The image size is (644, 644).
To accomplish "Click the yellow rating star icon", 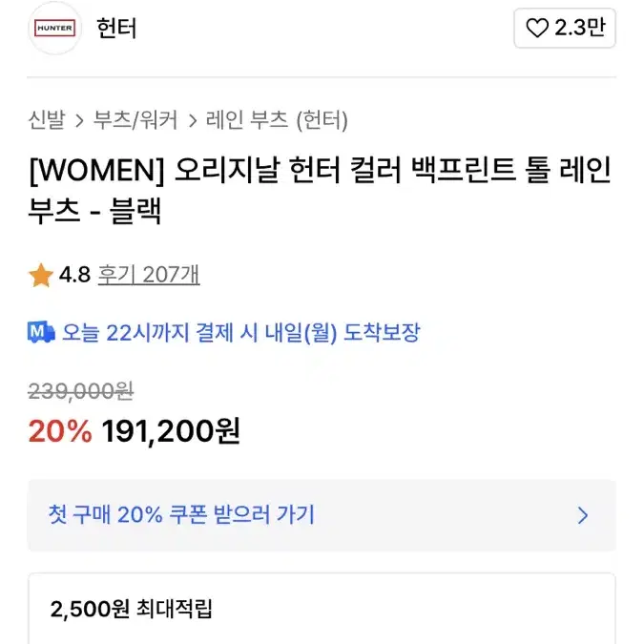I will (41, 276).
